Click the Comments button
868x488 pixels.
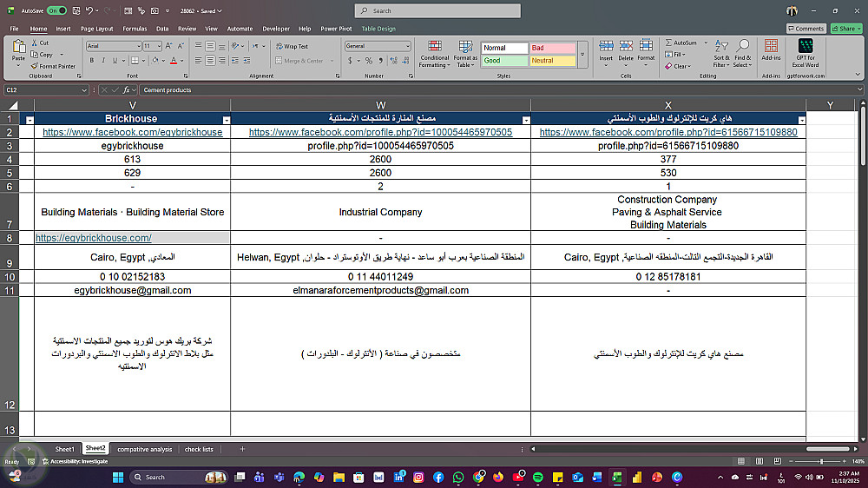806,29
